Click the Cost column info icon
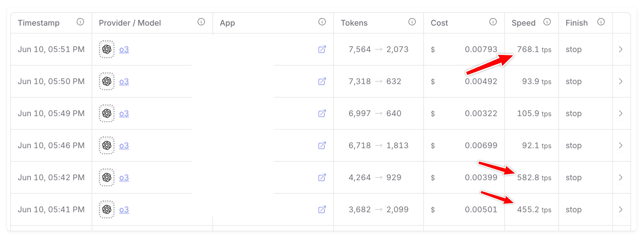Image resolution: width=644 pixels, height=238 pixels. (493, 22)
